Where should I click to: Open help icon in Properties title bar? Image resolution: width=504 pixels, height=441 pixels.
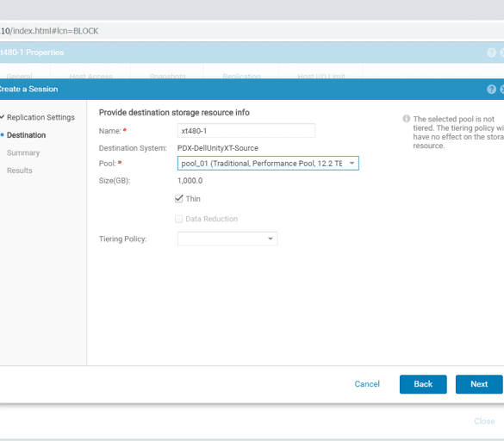491,53
